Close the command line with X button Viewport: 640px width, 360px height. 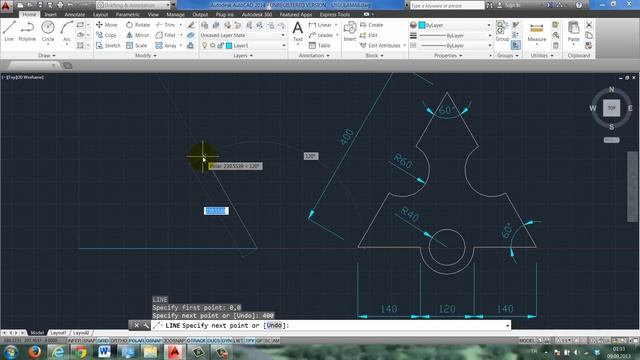pyautogui.click(x=136, y=325)
